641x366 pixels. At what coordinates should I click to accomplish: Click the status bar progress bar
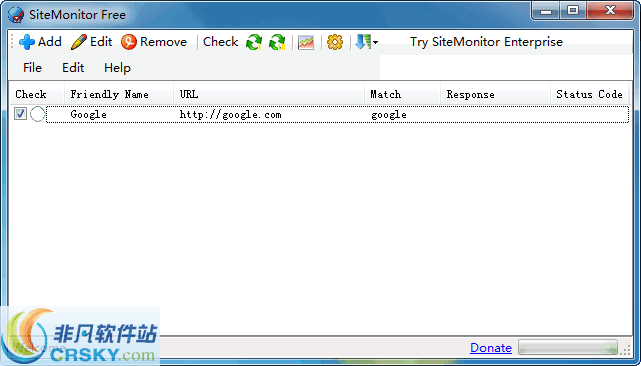[568, 348]
